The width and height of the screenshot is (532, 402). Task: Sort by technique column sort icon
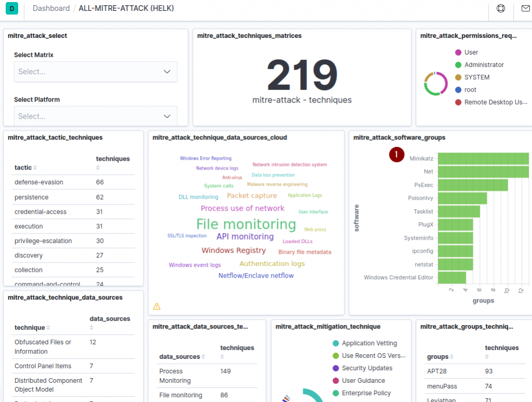pos(48,328)
